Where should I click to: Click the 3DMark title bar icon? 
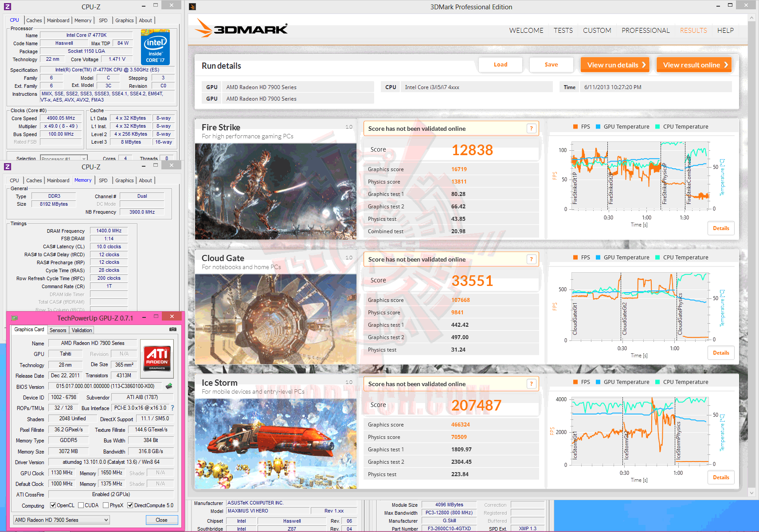[192, 7]
